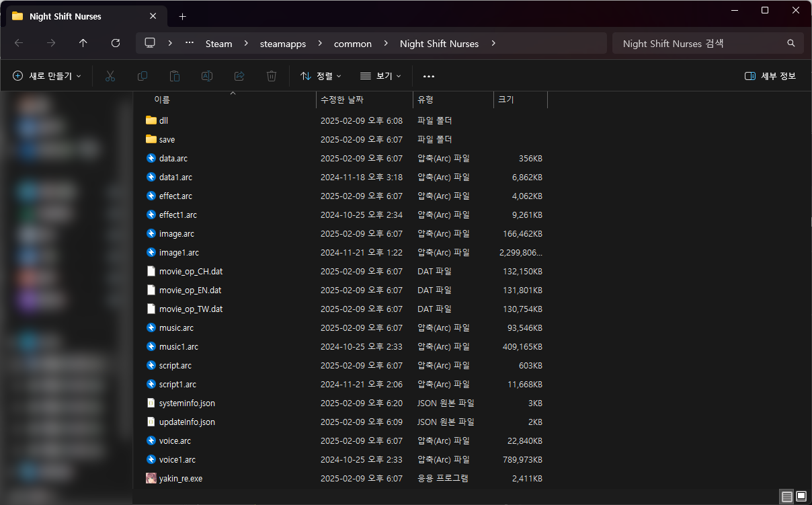Toggle the 세부 정보 details pane

[x=770, y=76]
